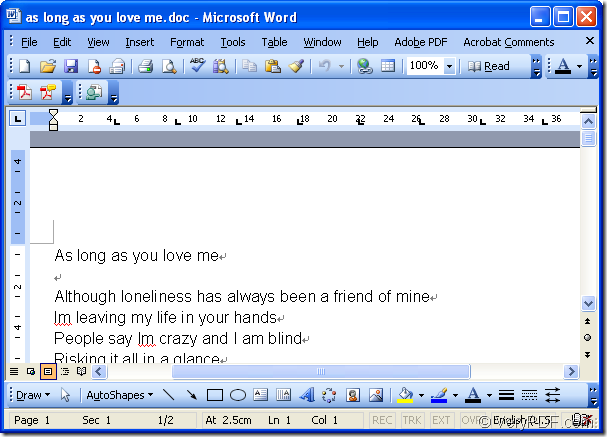
Task: Toggle REC macro recording in status bar
Action: (382, 420)
